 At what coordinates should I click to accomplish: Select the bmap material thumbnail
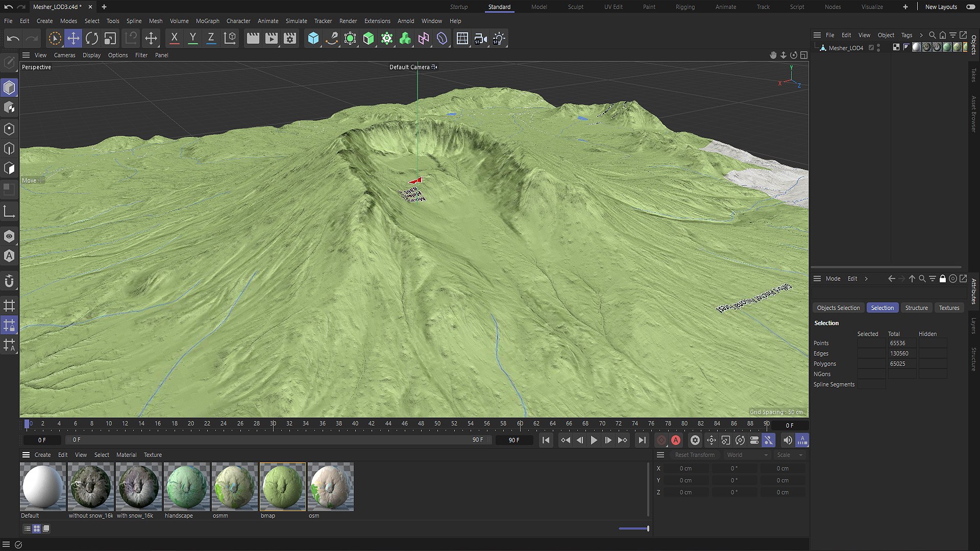click(283, 487)
